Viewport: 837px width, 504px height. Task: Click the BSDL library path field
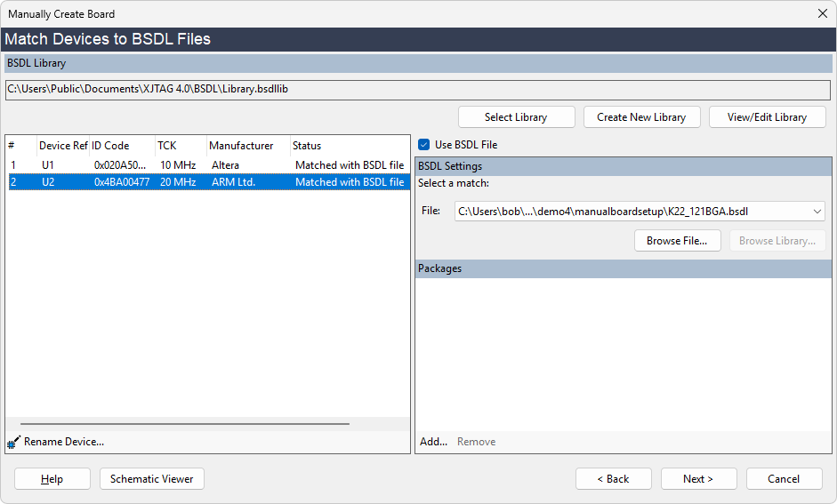(418, 90)
